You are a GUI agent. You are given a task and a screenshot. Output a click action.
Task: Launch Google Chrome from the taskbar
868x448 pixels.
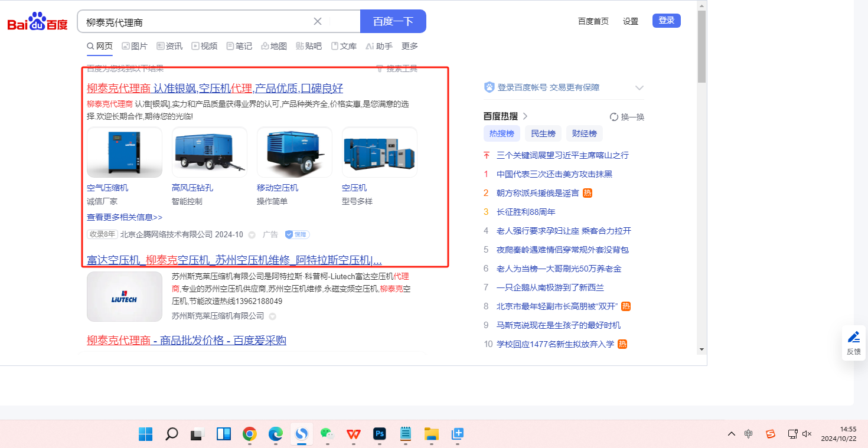(250, 434)
